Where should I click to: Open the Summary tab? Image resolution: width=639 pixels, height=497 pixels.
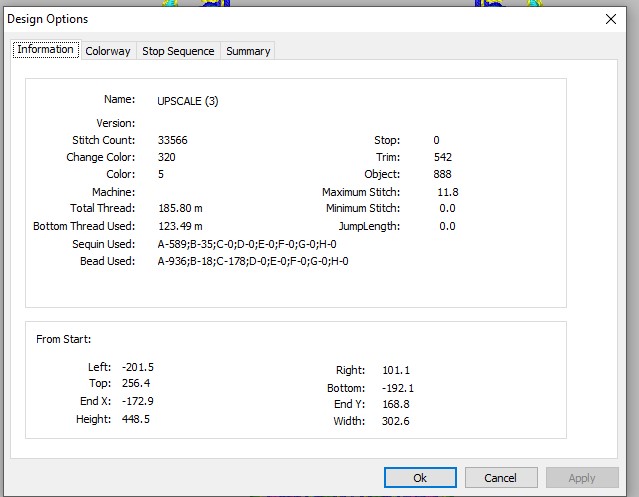248,51
